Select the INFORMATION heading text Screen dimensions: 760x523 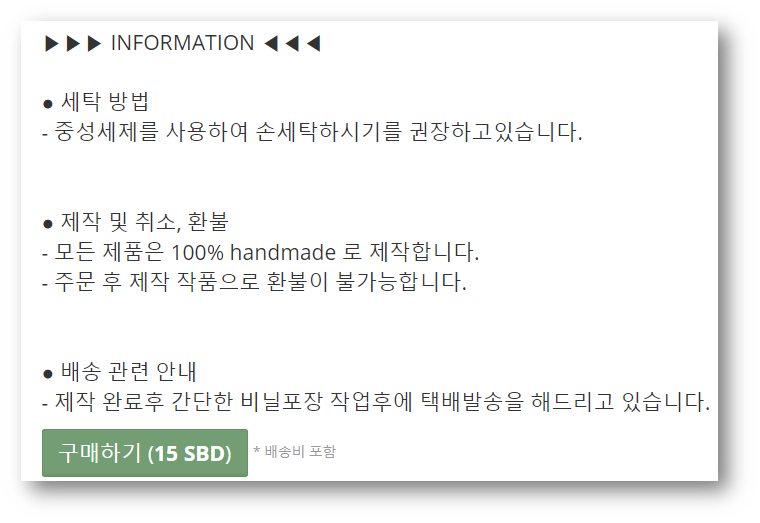182,43
